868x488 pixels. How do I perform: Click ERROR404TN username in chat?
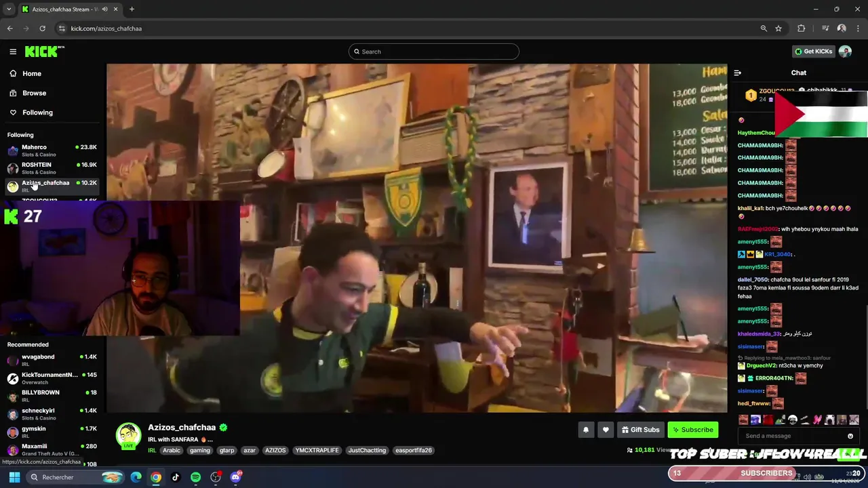[774, 378]
